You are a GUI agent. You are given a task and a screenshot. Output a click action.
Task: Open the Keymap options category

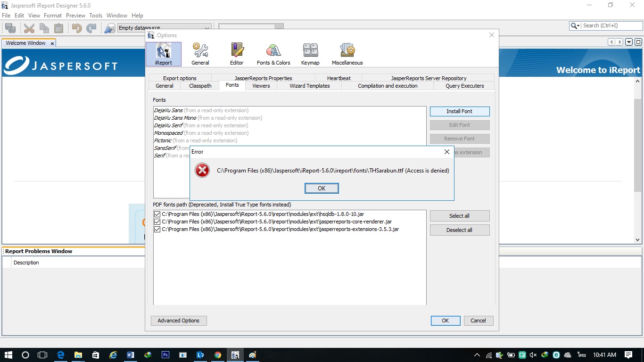pos(310,54)
